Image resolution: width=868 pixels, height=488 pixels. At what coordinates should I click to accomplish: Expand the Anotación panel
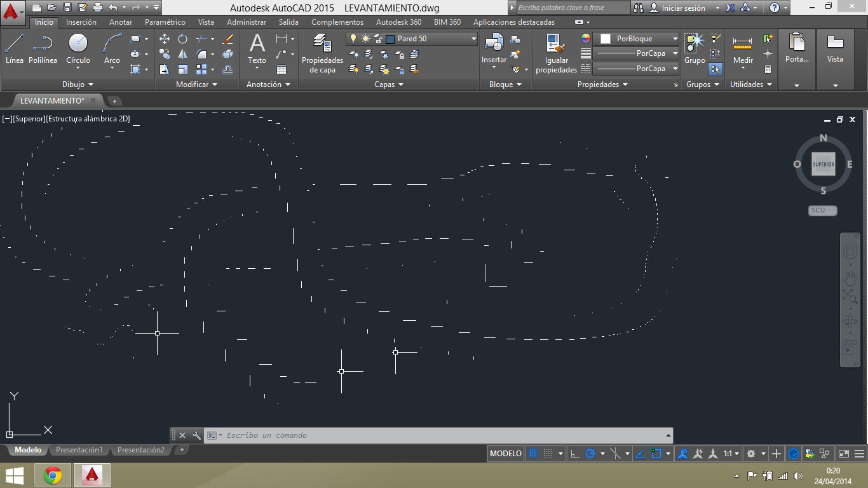268,85
